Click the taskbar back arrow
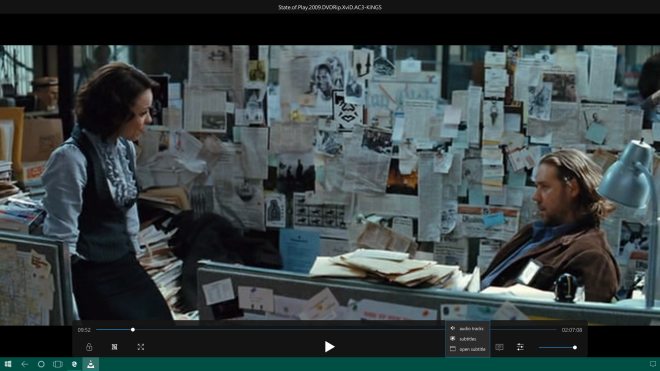 pos(24,364)
